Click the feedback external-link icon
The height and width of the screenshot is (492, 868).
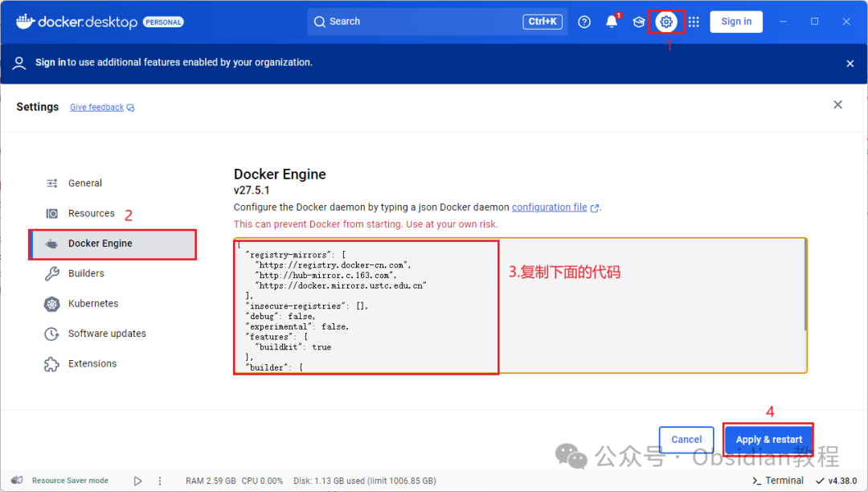131,108
